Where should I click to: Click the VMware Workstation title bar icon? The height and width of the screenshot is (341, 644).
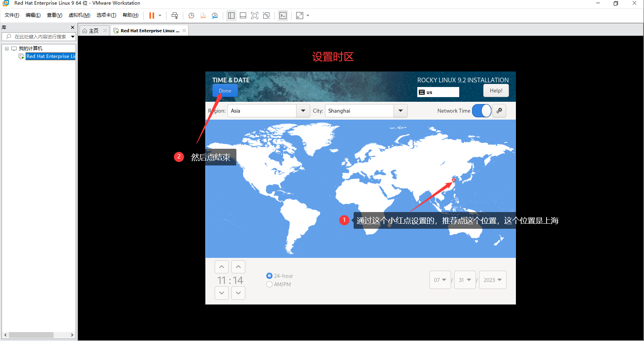tap(6, 3)
